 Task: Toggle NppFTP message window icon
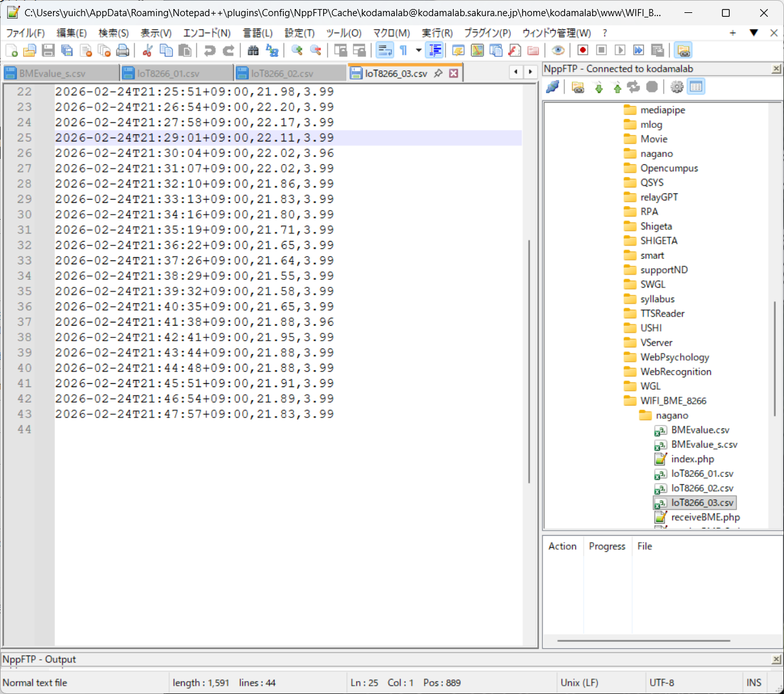(695, 87)
